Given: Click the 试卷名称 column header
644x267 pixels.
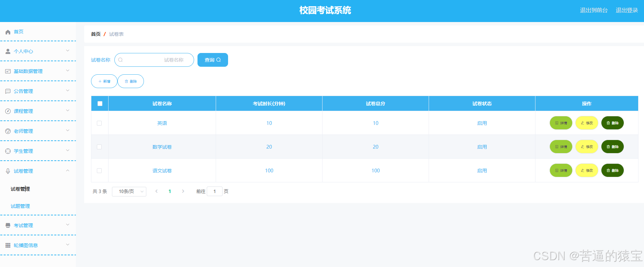Looking at the screenshot, I should [162, 104].
